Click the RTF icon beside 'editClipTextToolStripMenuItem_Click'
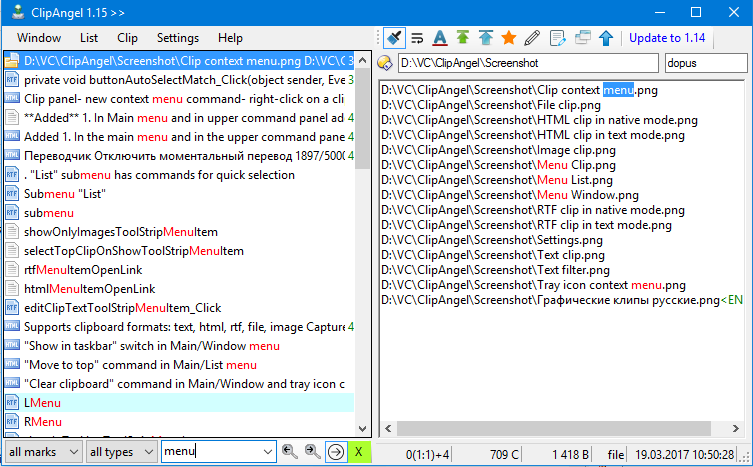This screenshot has height=467, width=753. click(12, 307)
